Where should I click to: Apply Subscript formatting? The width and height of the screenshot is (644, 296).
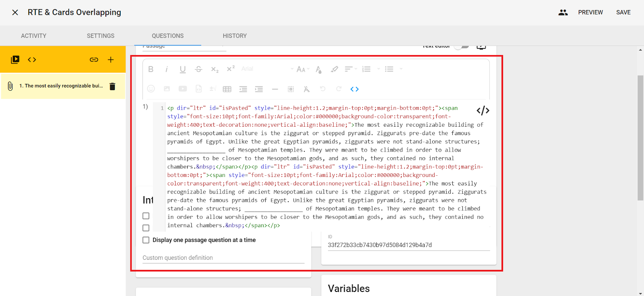pyautogui.click(x=215, y=69)
